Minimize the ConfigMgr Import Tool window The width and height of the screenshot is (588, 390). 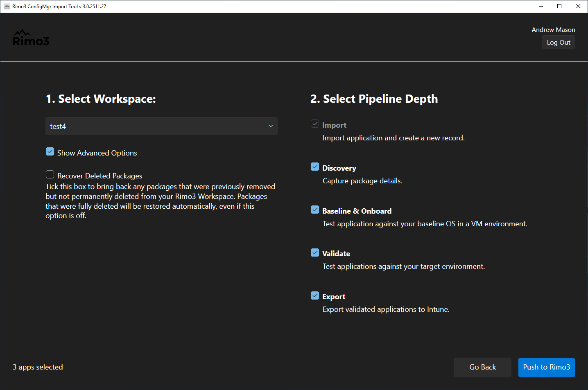pos(541,6)
